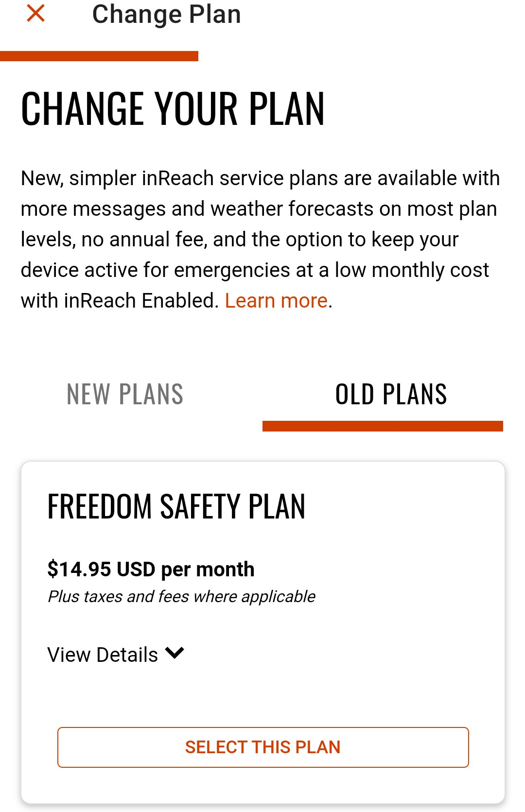This screenshot has height=812, width=525.
Task: Tap the CHANGE YOUR PLAN heading
Action: click(x=173, y=109)
